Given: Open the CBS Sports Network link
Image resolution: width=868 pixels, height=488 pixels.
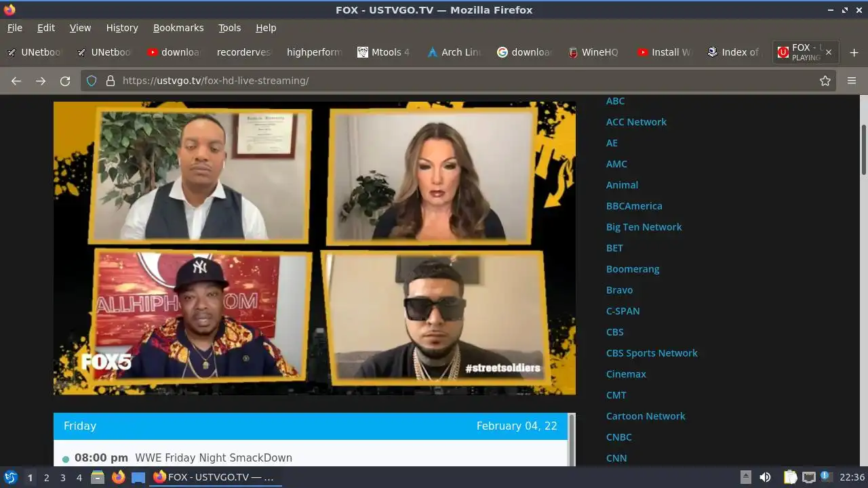Looking at the screenshot, I should pos(652,353).
